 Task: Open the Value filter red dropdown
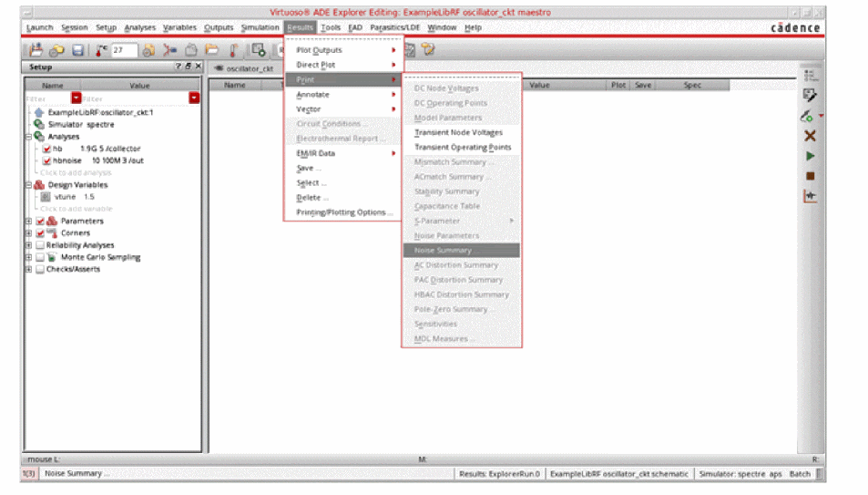click(x=194, y=98)
